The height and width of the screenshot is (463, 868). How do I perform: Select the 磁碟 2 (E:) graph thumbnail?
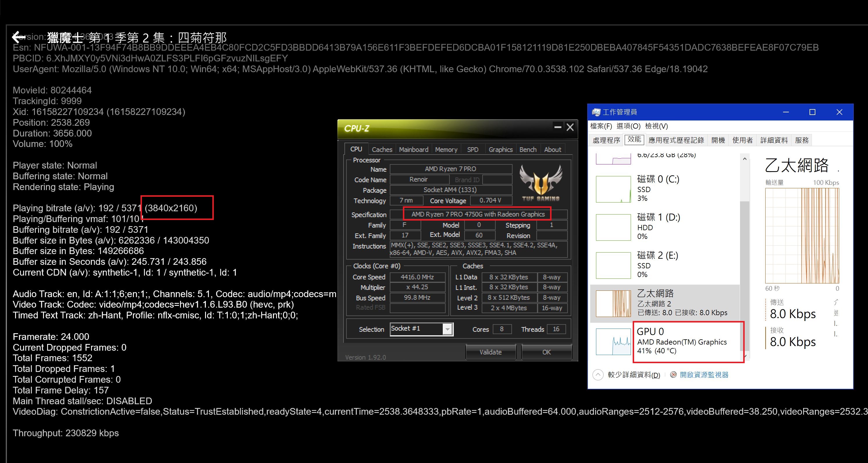pyautogui.click(x=613, y=265)
